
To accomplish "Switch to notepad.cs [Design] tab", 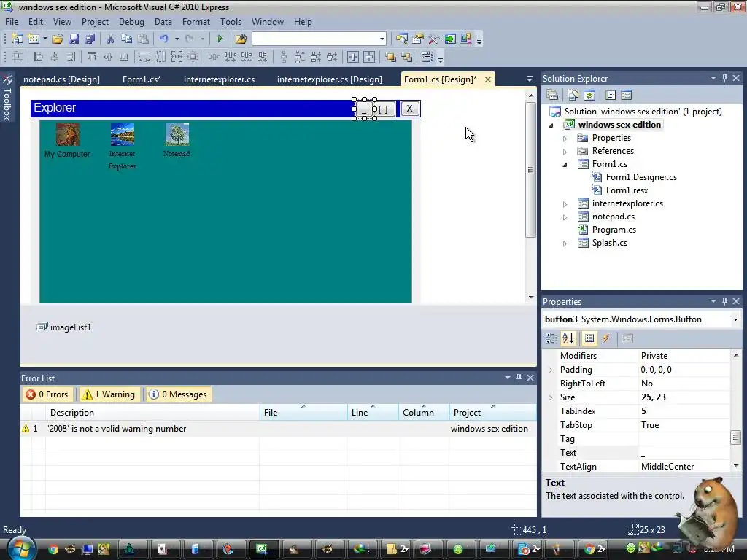I will tap(61, 79).
